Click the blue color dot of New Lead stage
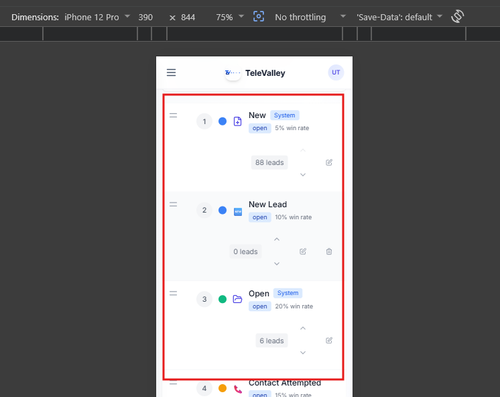 [222, 210]
